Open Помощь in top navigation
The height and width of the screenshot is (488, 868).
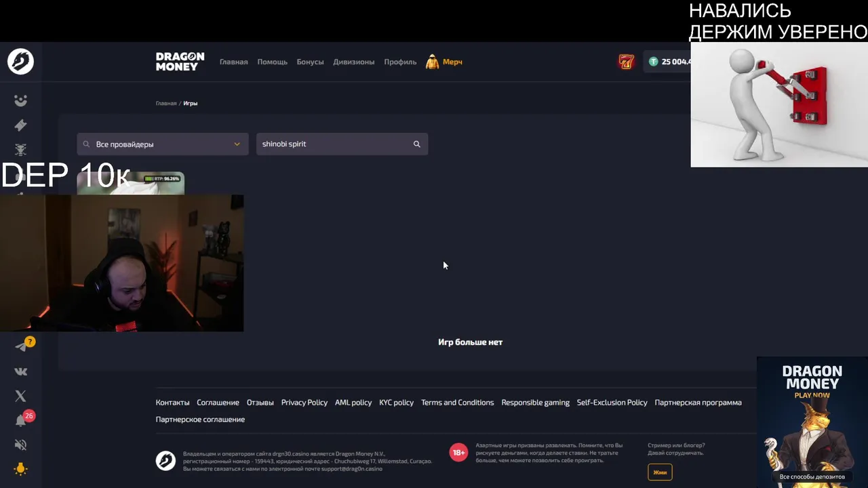click(x=272, y=62)
